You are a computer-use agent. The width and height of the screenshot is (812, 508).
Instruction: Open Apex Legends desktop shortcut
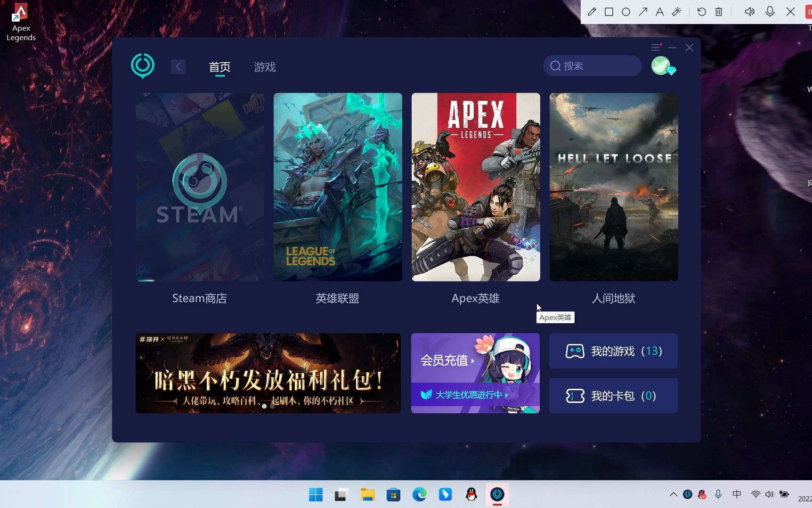tap(21, 22)
